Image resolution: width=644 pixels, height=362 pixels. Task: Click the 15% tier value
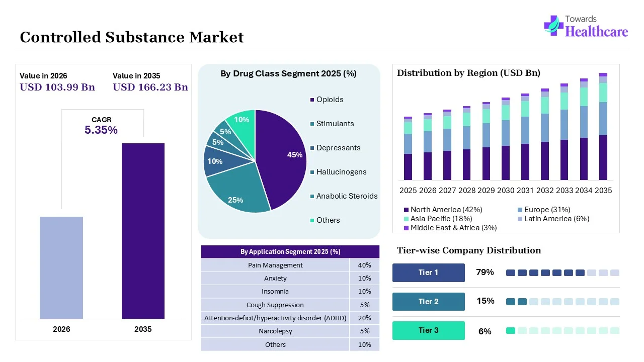point(486,301)
